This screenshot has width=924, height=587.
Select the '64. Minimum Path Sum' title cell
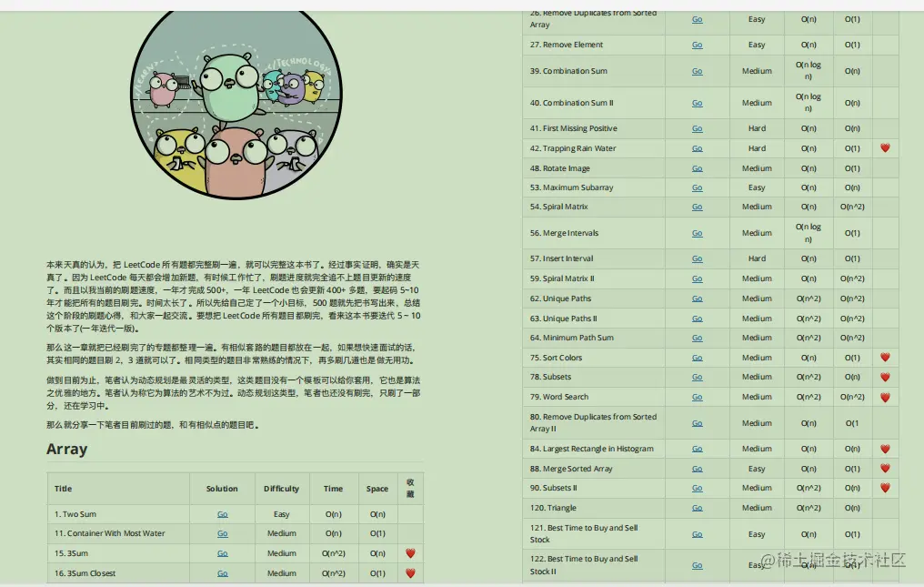click(594, 338)
